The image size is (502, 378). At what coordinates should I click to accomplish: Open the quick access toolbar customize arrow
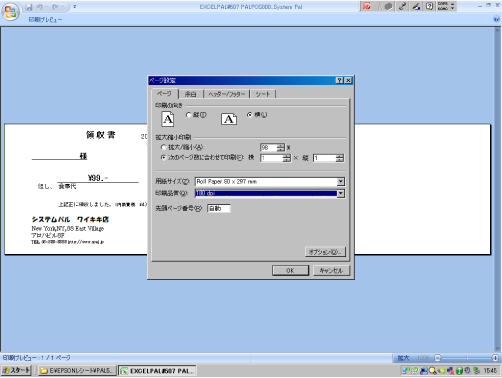coord(75,7)
